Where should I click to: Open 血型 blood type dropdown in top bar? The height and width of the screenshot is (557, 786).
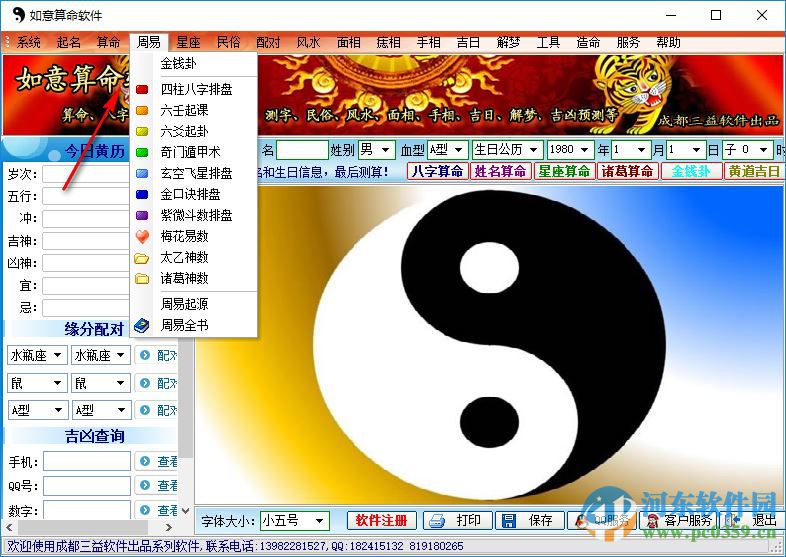click(x=458, y=149)
